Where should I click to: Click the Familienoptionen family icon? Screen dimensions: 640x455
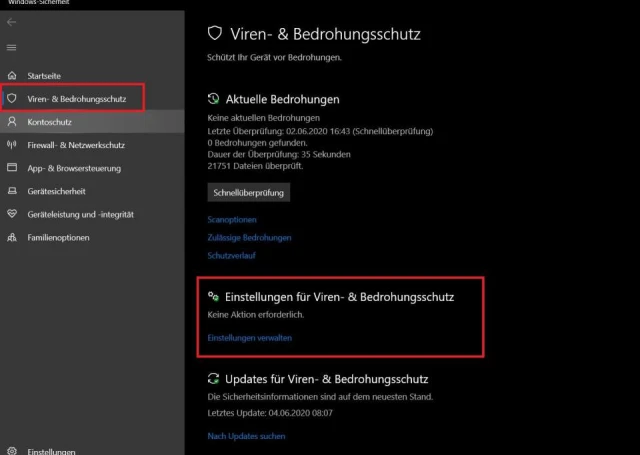12,237
